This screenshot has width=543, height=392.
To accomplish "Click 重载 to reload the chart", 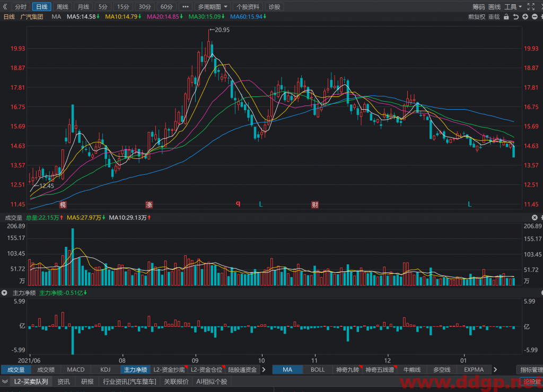I will [494, 16].
